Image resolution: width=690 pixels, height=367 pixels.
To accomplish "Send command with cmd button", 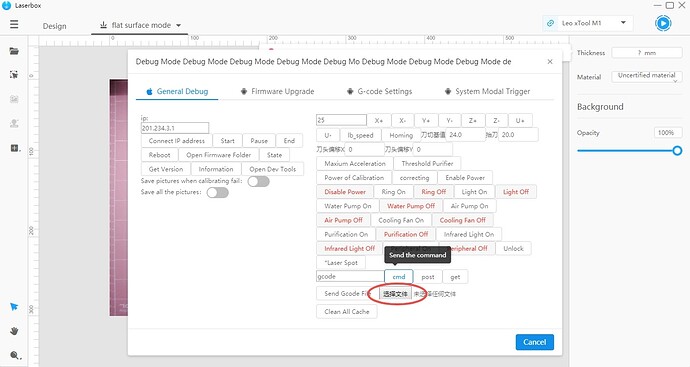I will (399, 277).
